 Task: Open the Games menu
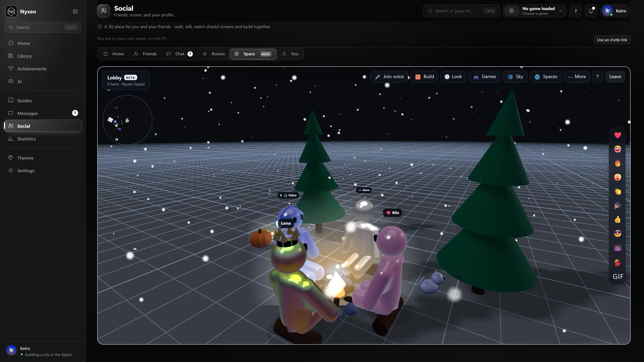[484, 77]
